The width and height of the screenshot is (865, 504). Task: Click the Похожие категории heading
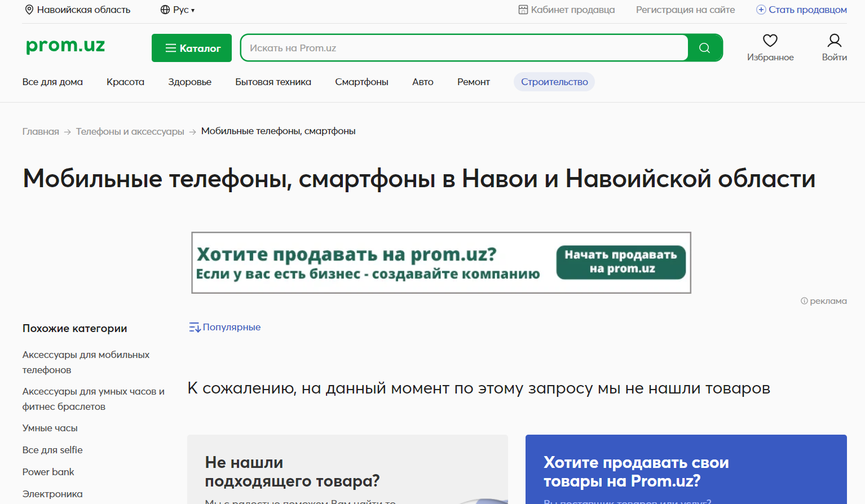pos(75,328)
